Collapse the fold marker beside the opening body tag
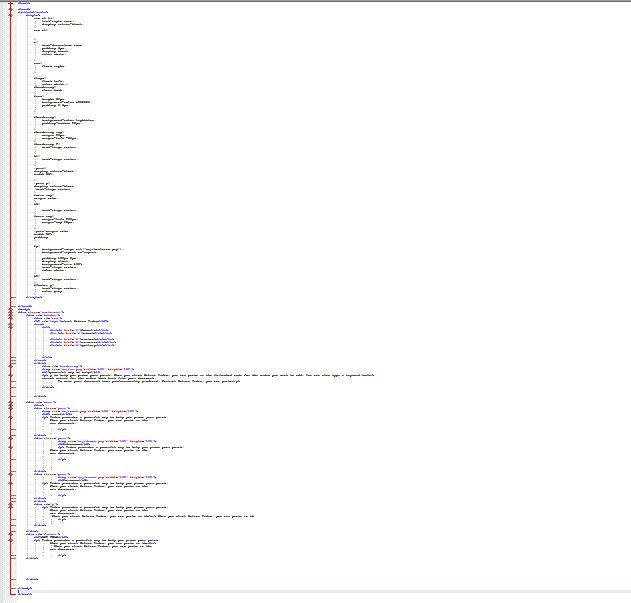This screenshot has width=631, height=603. click(11, 309)
